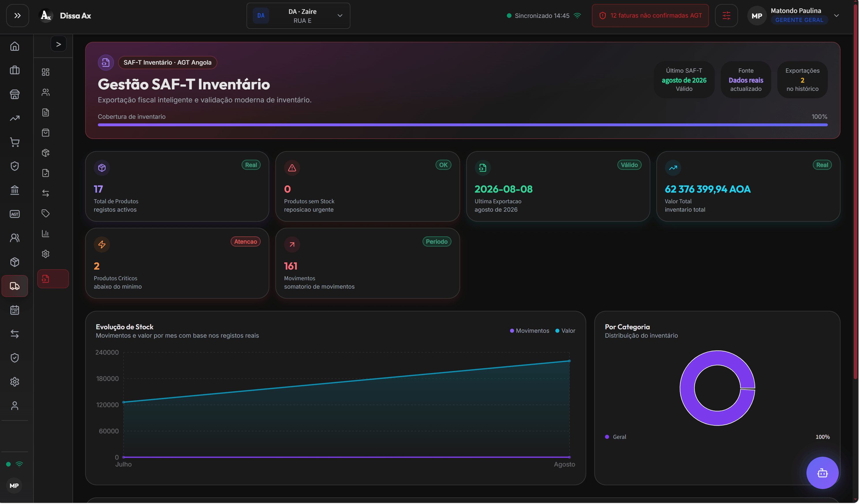Open the filter settings sliders icon in the header
The image size is (859, 504).
(x=726, y=16)
